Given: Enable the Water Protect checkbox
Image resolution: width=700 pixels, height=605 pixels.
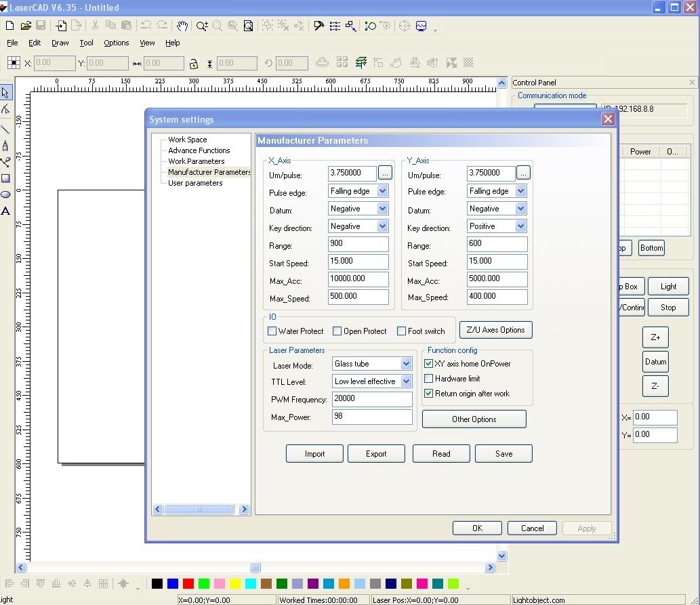Looking at the screenshot, I should click(x=272, y=331).
